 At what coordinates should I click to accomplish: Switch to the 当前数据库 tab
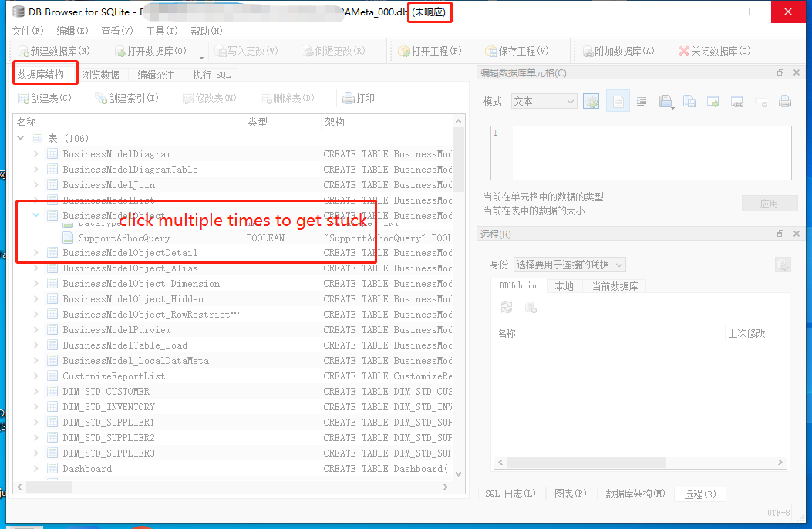tap(615, 286)
